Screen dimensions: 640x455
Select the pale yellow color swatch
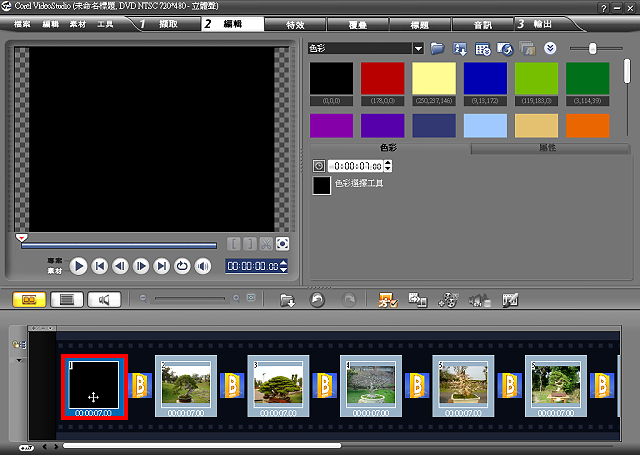(x=434, y=78)
